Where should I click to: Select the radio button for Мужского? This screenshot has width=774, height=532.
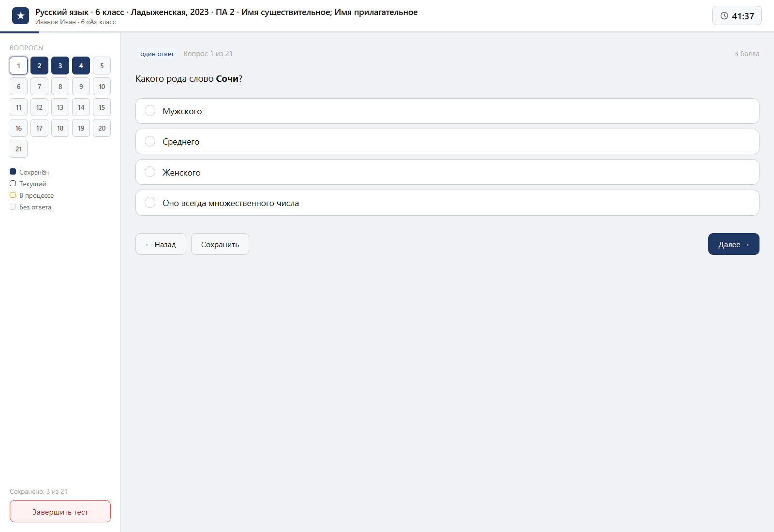click(150, 111)
